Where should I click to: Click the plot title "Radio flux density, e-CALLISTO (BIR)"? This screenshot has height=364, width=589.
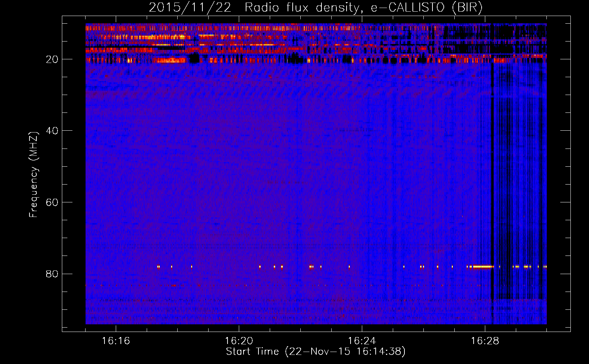[363, 8]
